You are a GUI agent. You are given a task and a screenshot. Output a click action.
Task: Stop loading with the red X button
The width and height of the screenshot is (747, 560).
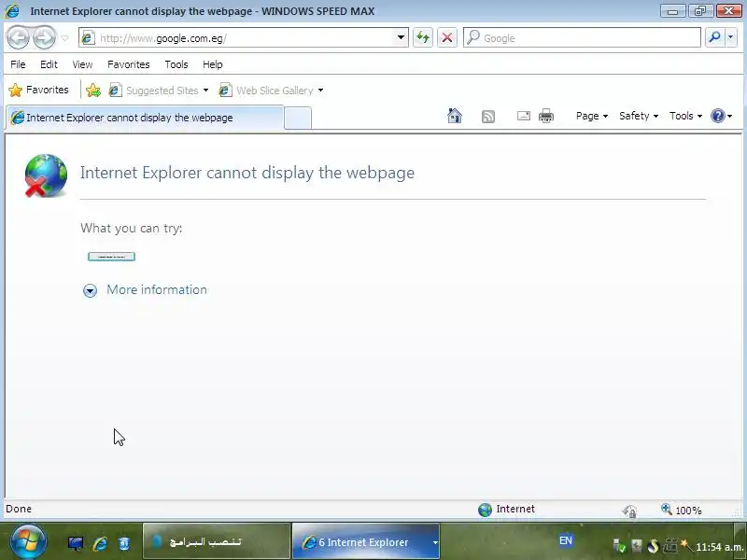447,37
